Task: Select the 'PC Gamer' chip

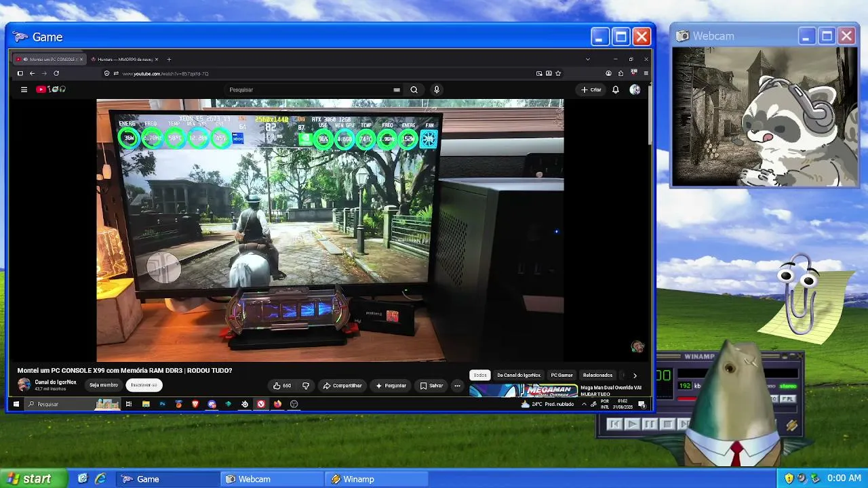Action: [561, 375]
